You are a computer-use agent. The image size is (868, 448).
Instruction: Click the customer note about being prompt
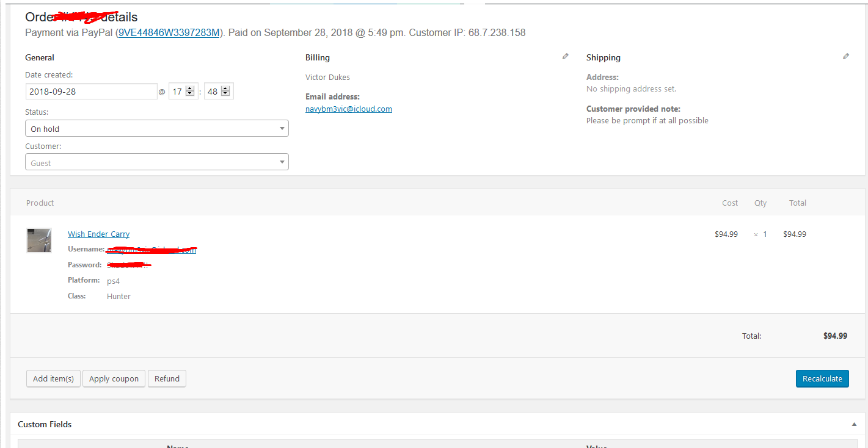[x=647, y=120]
